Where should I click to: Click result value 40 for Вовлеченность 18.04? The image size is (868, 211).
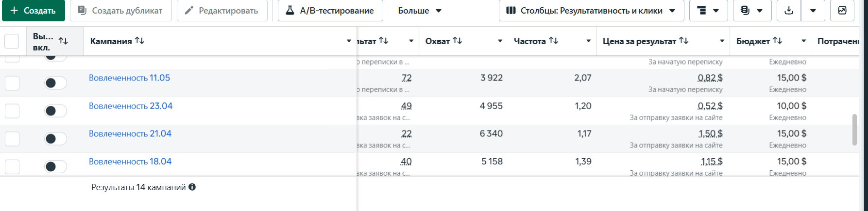(x=406, y=162)
